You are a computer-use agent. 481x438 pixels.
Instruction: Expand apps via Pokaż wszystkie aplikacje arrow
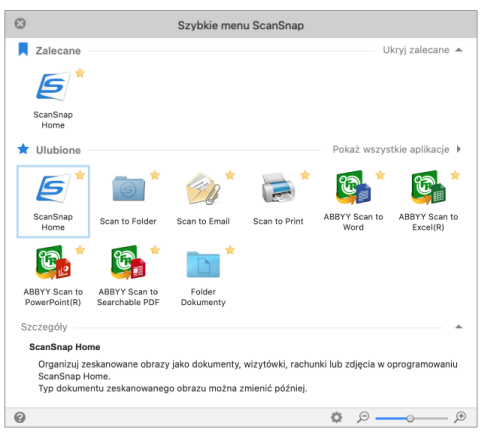coord(459,149)
